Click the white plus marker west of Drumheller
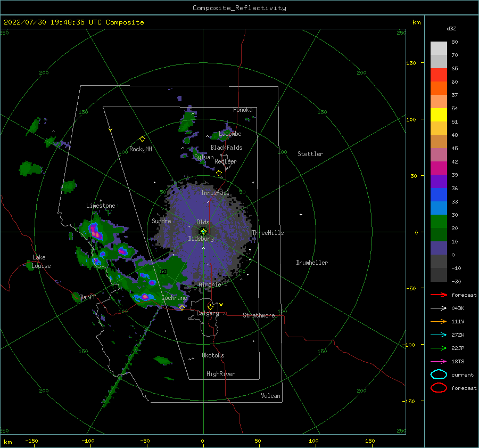The height and width of the screenshot is (448, 479). click(x=301, y=214)
